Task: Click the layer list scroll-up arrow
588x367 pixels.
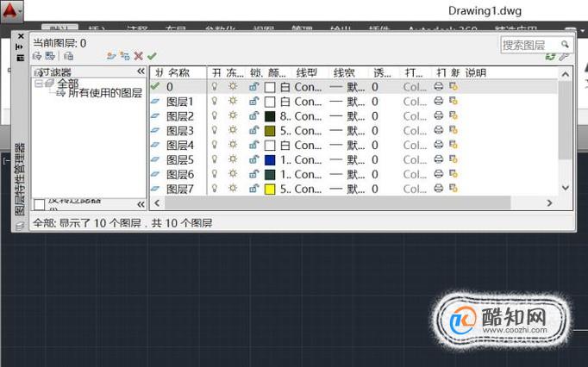Action: pyautogui.click(x=565, y=74)
